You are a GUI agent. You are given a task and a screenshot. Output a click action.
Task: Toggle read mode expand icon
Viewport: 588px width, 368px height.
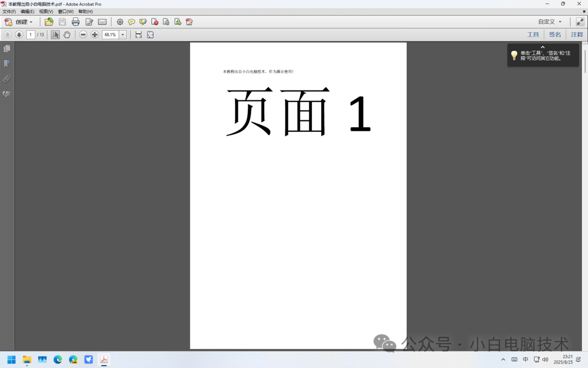pyautogui.click(x=580, y=22)
